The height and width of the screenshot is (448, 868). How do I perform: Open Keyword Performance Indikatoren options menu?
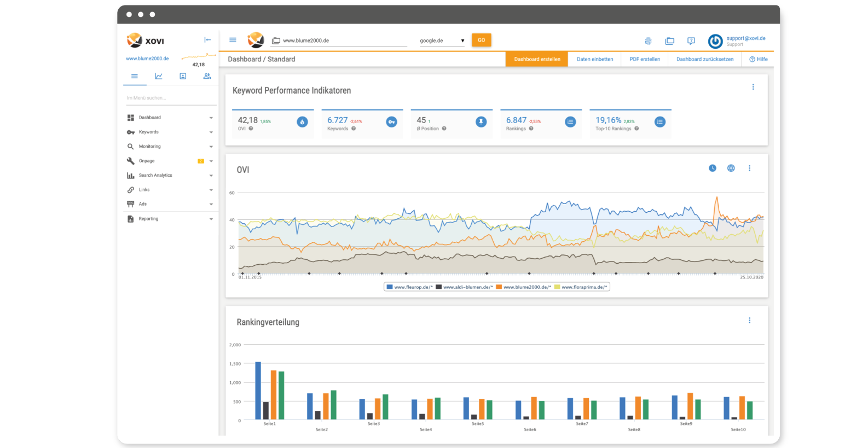pyautogui.click(x=753, y=87)
